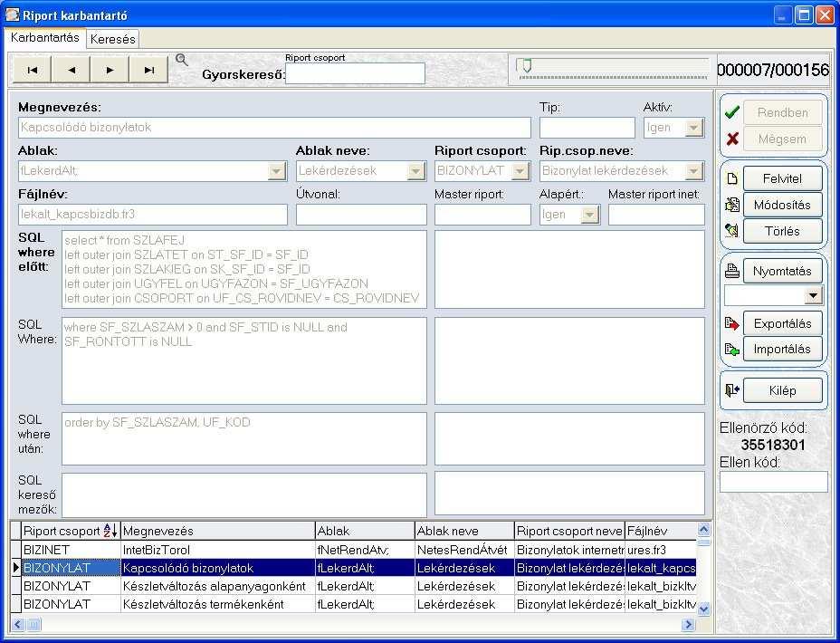
Task: Open the Keresés tab
Action: [112, 39]
